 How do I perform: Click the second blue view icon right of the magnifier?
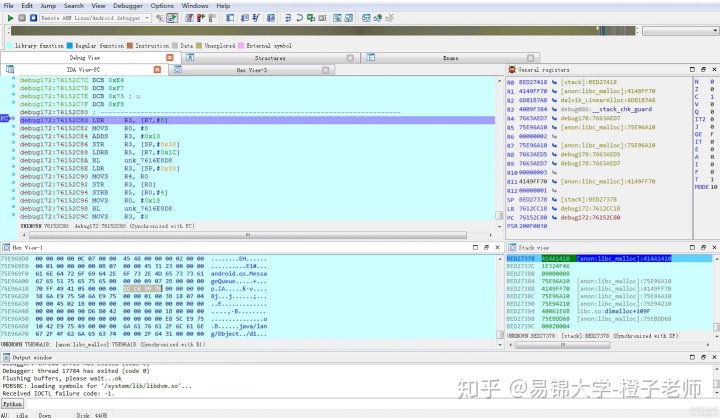(349, 18)
